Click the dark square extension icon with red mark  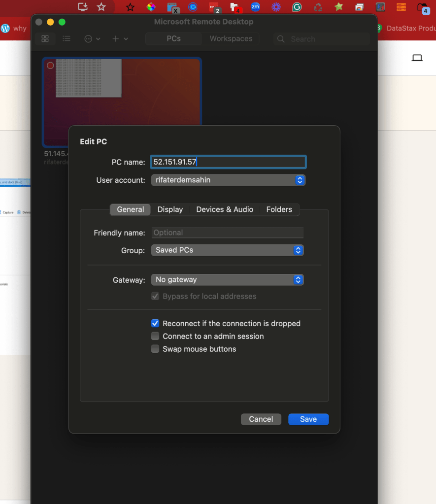pyautogui.click(x=380, y=7)
